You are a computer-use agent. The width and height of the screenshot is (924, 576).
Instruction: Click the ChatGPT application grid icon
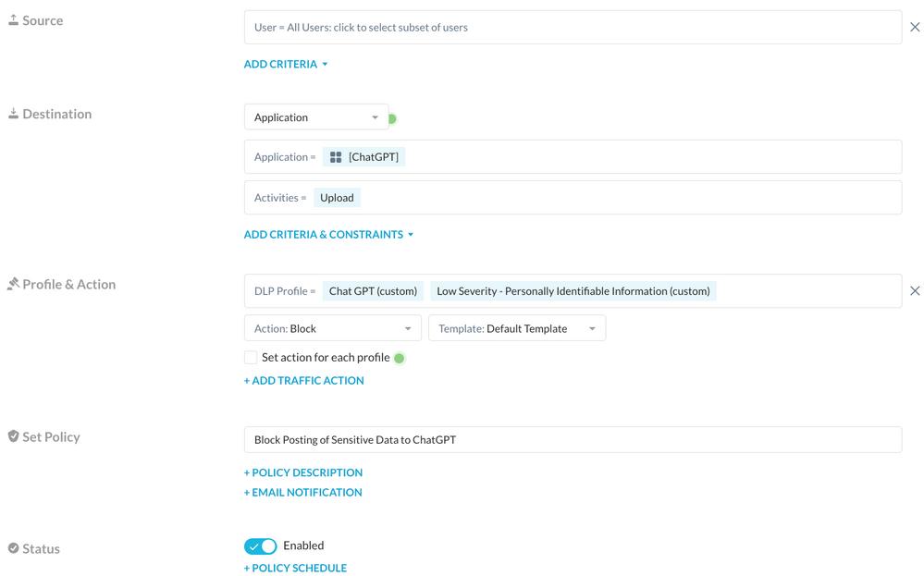coord(336,157)
